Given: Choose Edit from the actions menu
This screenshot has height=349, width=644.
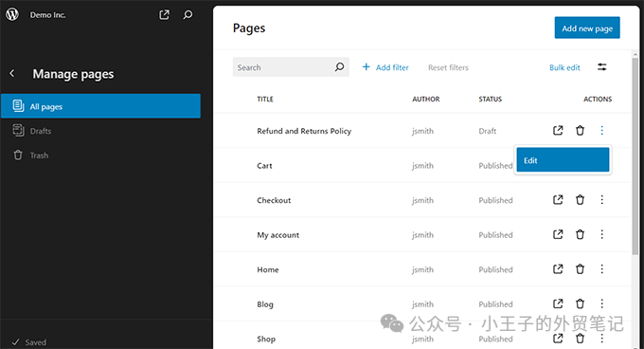Looking at the screenshot, I should 563,160.
